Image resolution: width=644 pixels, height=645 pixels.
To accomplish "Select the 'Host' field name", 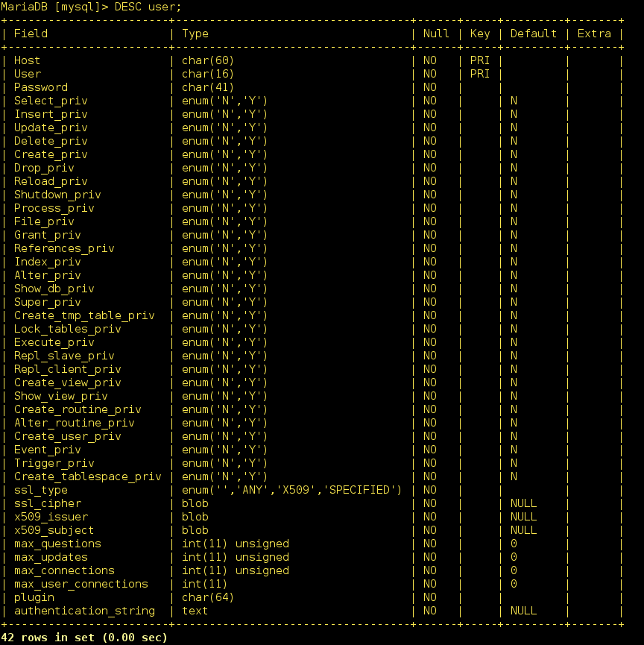I will point(27,60).
